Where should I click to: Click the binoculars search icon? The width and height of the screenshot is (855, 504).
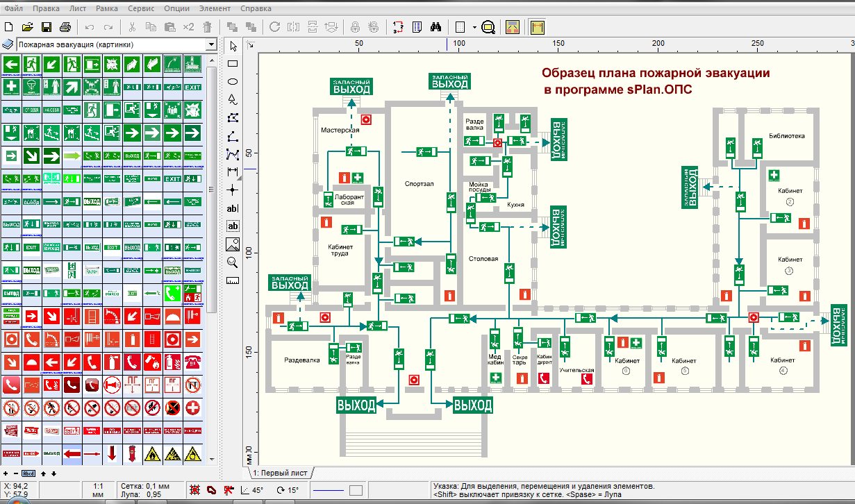point(437,28)
